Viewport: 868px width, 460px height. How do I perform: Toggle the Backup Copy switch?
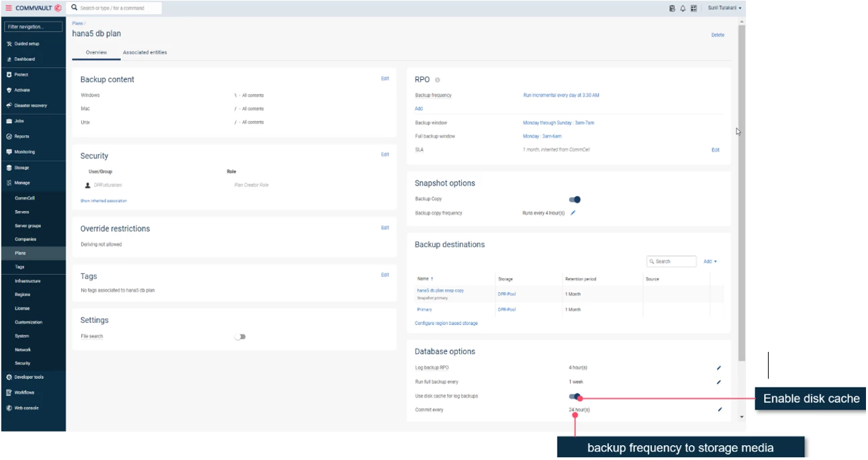(575, 199)
